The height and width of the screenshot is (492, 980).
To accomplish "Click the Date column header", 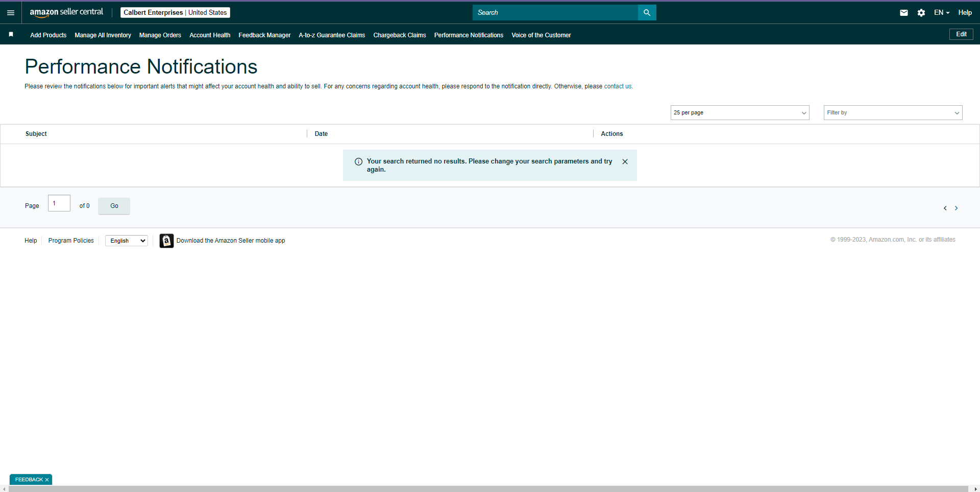I will tap(321, 134).
